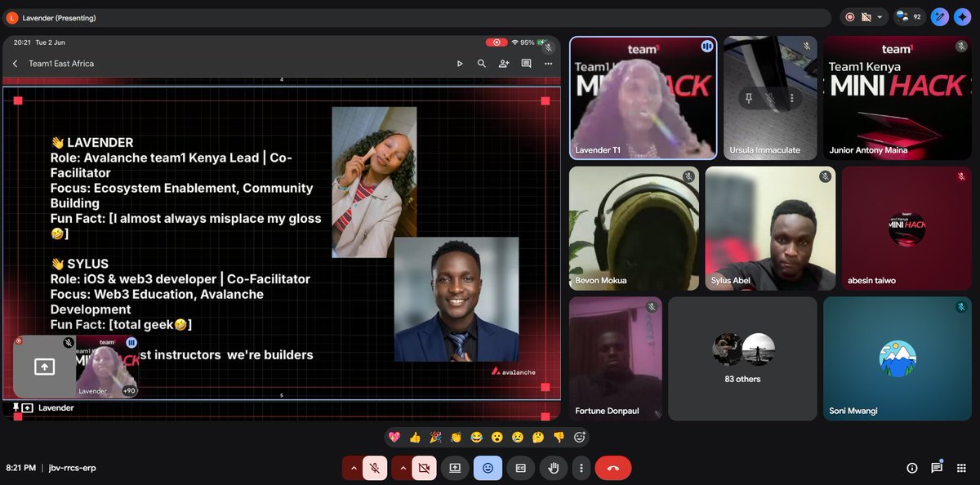Open meeting details info icon
Image resolution: width=980 pixels, height=485 pixels.
click(x=912, y=468)
